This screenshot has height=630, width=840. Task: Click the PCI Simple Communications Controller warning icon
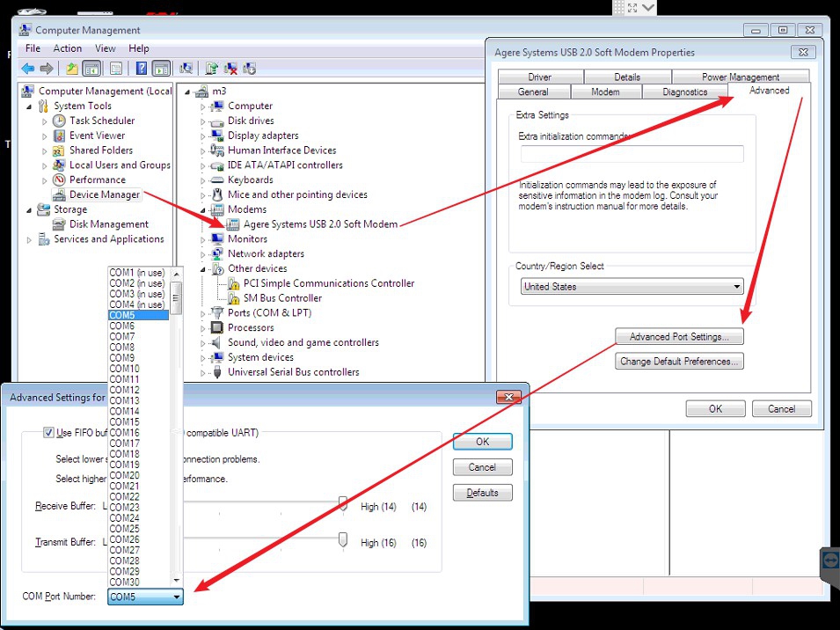click(x=234, y=283)
